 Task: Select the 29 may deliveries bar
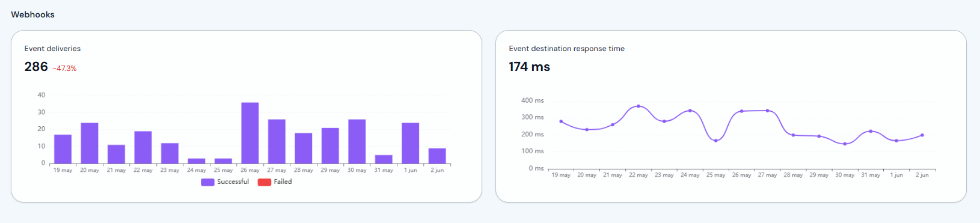[330, 145]
